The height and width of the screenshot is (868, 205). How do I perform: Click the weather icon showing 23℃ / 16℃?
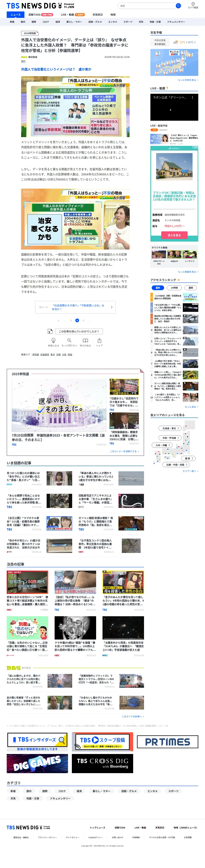(176, 42)
